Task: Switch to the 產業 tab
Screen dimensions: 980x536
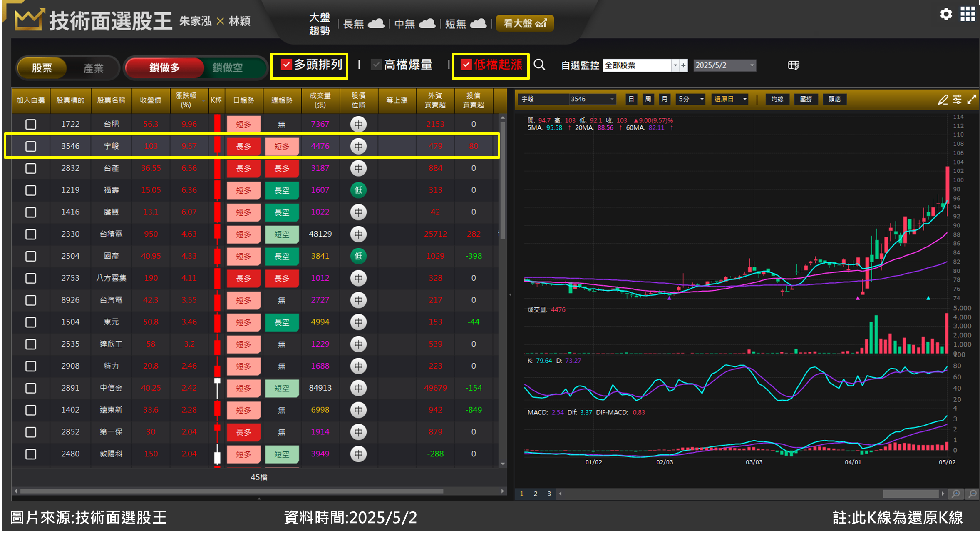Action: (93, 68)
